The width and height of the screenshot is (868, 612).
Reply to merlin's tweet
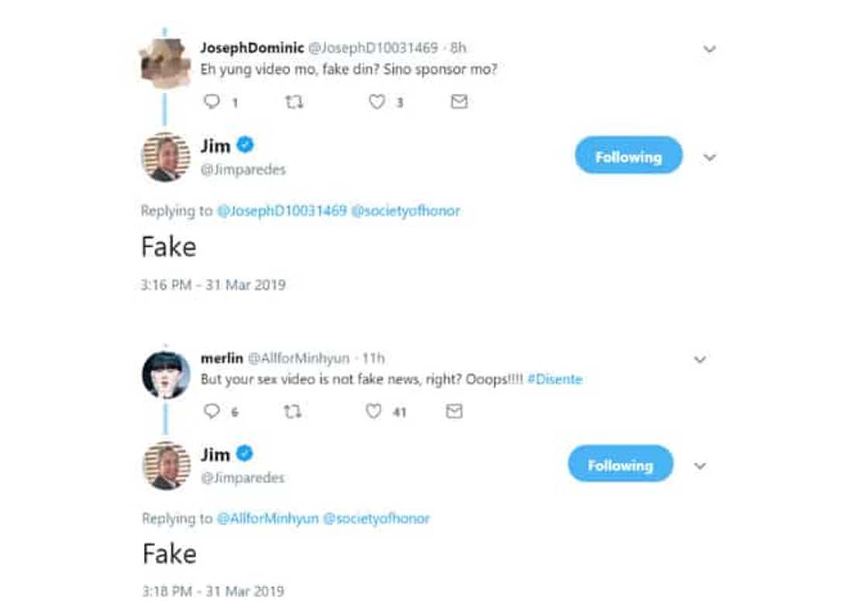pos(212,411)
